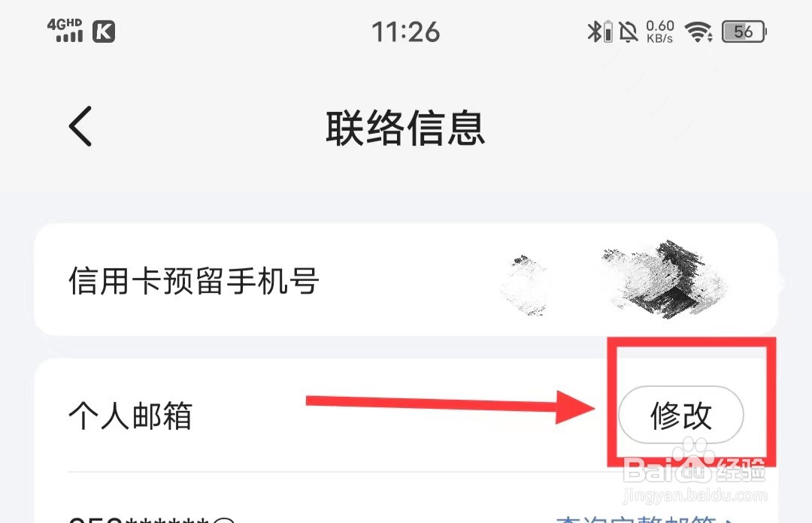Tap the chevron beside 查询完整邮箱

(x=729, y=520)
